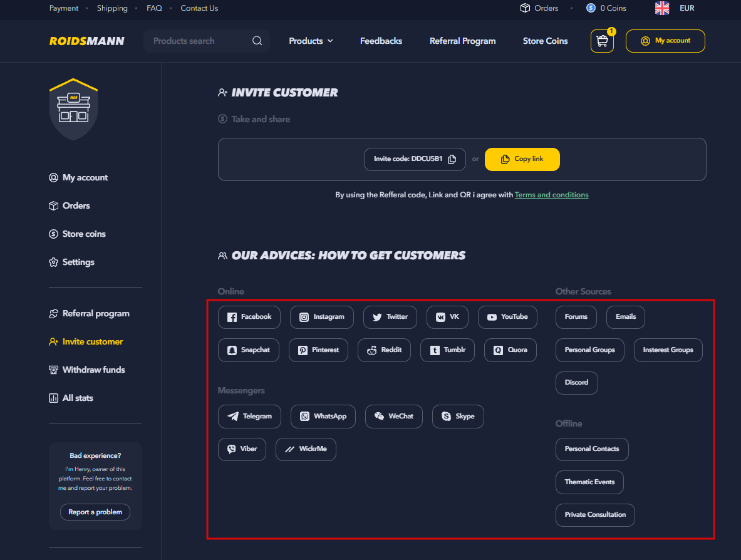Click the My account header button
This screenshot has height=560, width=741.
point(665,41)
